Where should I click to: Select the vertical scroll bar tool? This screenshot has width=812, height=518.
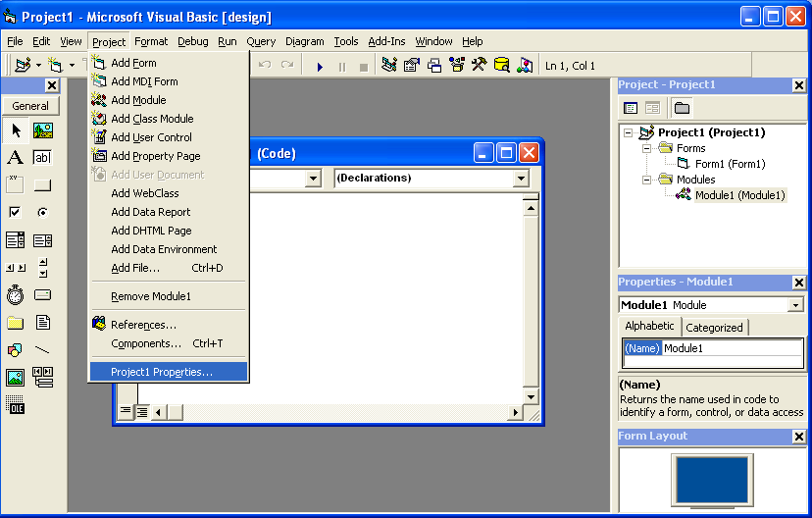click(x=42, y=268)
